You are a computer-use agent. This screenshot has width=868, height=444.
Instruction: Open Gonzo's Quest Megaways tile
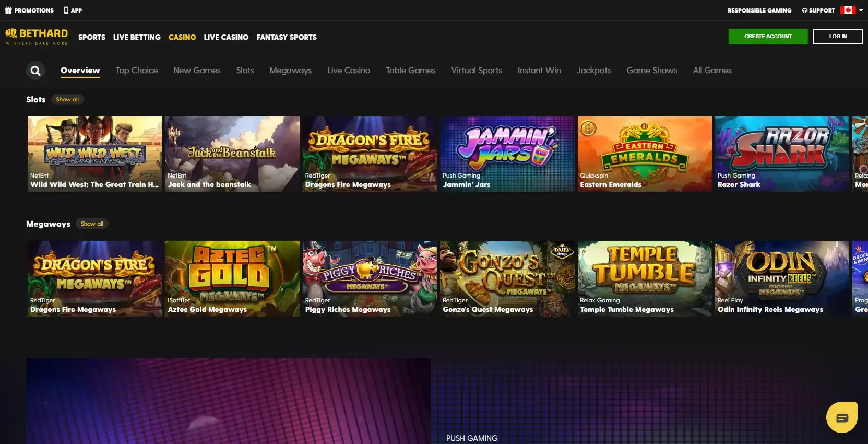pos(506,278)
